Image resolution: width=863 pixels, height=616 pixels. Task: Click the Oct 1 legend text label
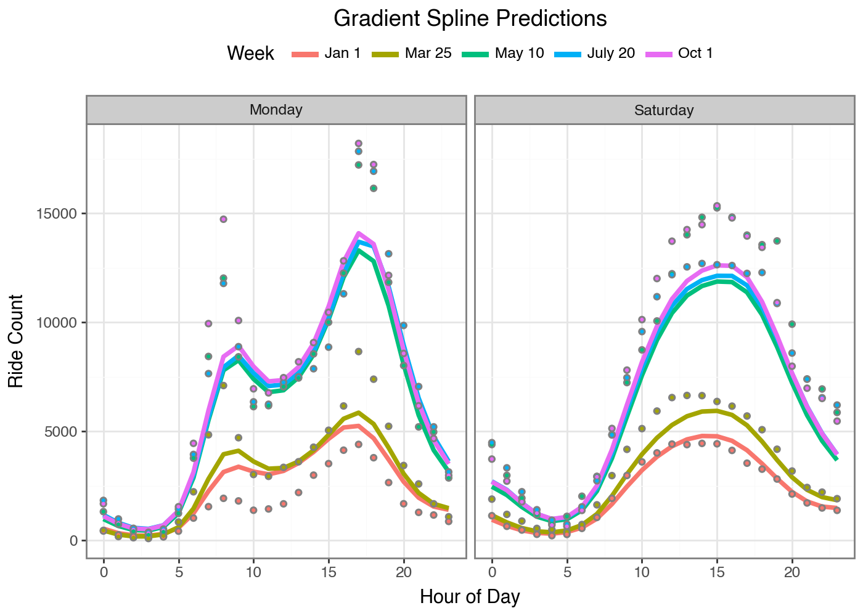(695, 54)
